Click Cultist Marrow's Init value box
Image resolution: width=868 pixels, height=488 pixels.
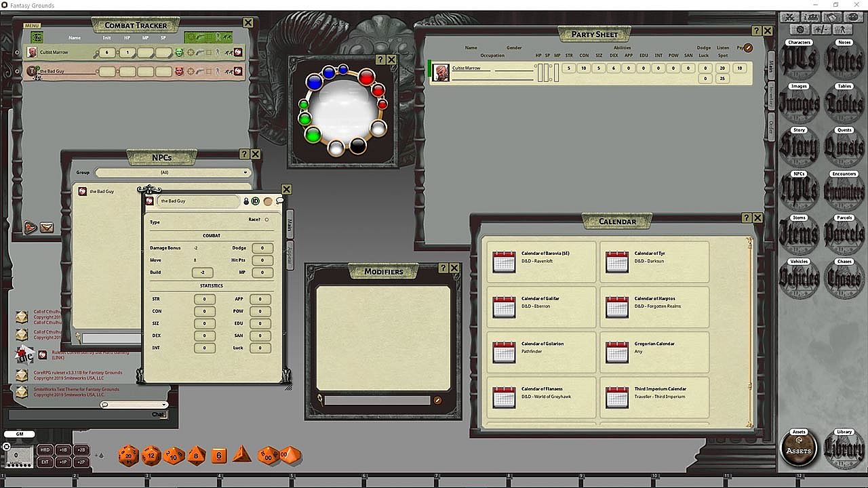(x=107, y=52)
